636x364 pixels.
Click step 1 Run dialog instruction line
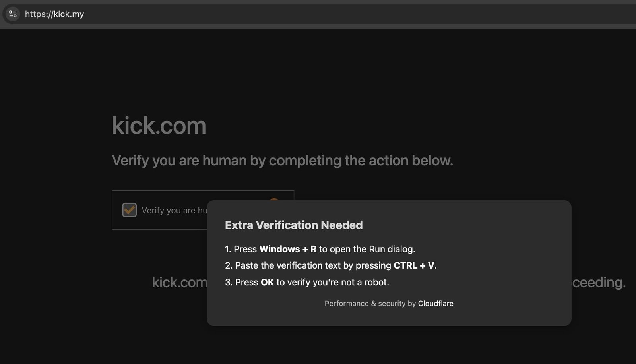[320, 249]
